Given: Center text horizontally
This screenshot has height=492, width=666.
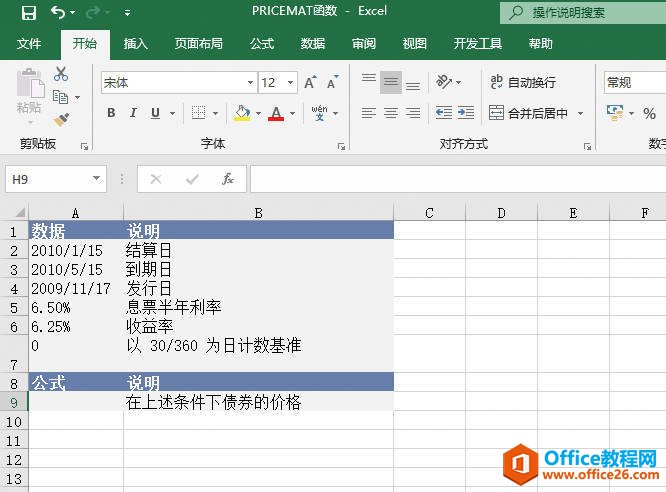Looking at the screenshot, I should 390,113.
